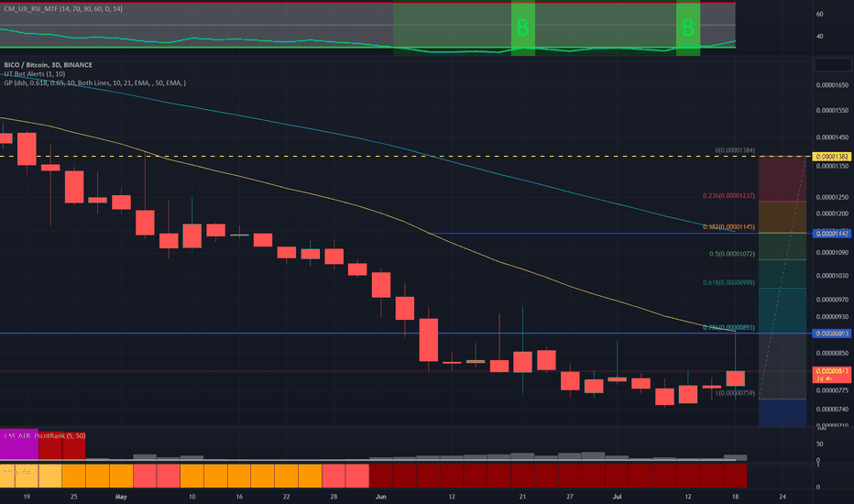Click the 18 label on the date axis

pos(735,497)
